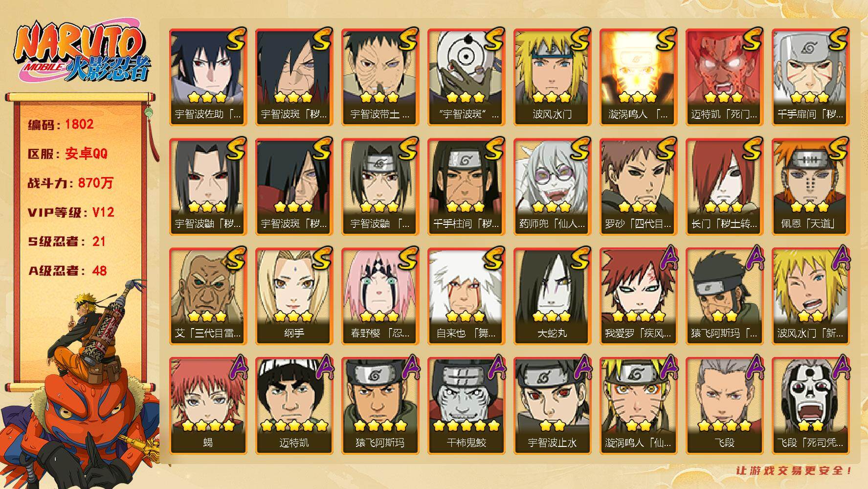Open the 宇智波止水 ninja card

[552, 406]
